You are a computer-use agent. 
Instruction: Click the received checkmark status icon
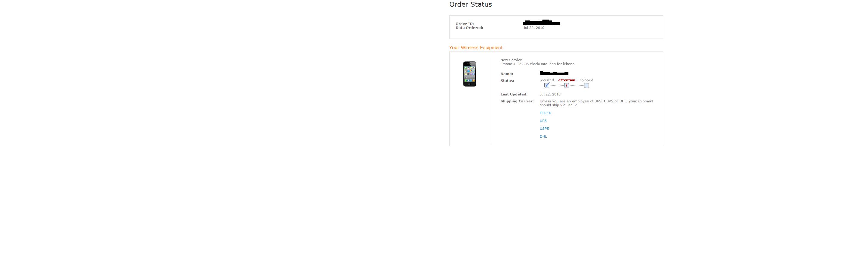(547, 85)
